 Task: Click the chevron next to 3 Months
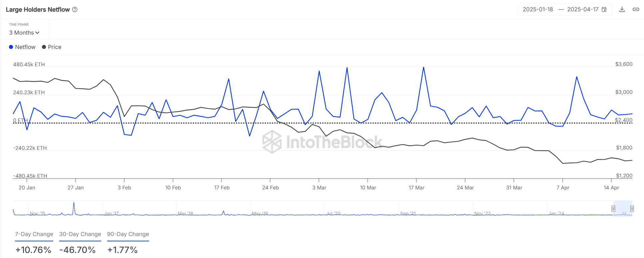37,33
